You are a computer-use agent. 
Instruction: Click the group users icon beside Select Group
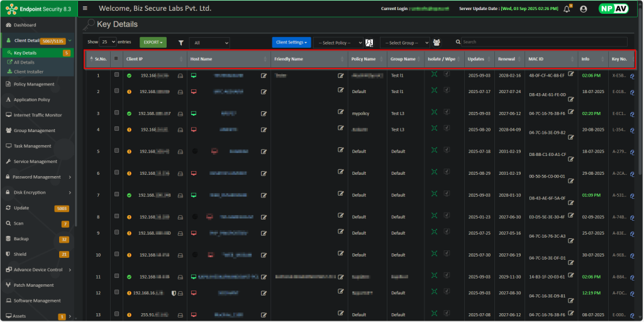[436, 42]
